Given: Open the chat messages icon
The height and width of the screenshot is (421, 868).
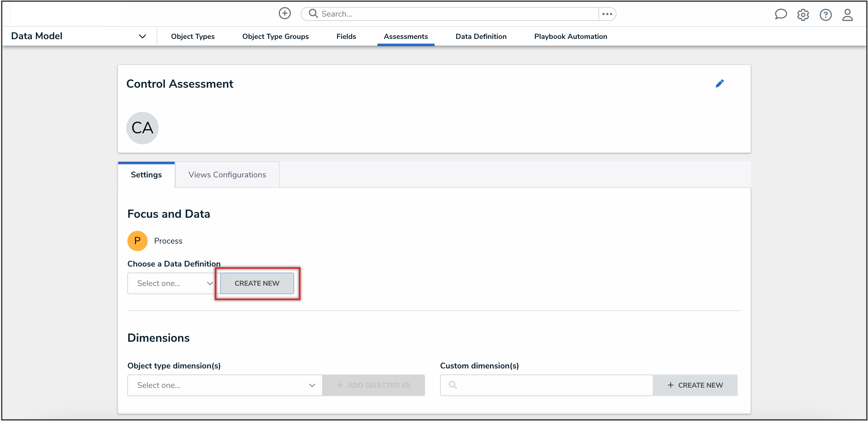Looking at the screenshot, I should (781, 15).
